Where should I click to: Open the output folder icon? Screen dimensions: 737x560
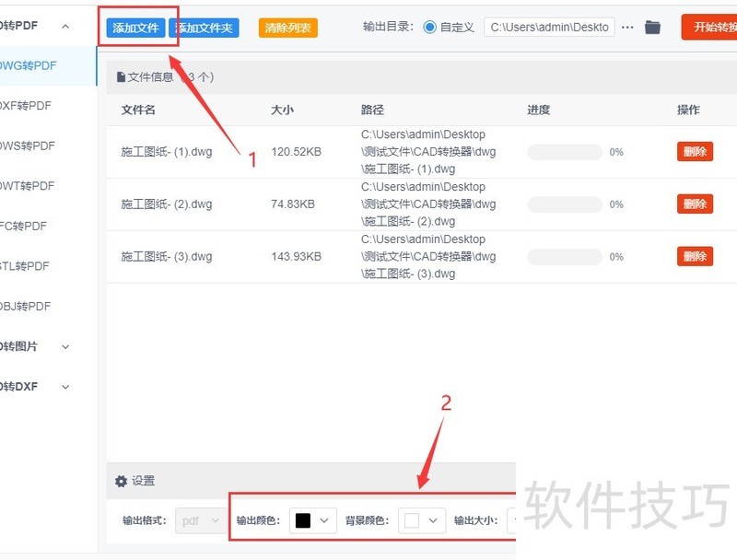(652, 28)
